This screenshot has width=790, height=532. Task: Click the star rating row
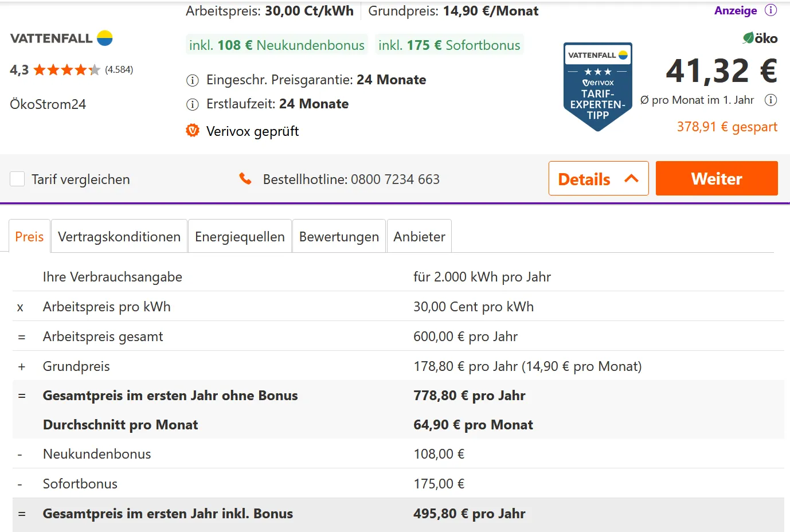(x=67, y=70)
